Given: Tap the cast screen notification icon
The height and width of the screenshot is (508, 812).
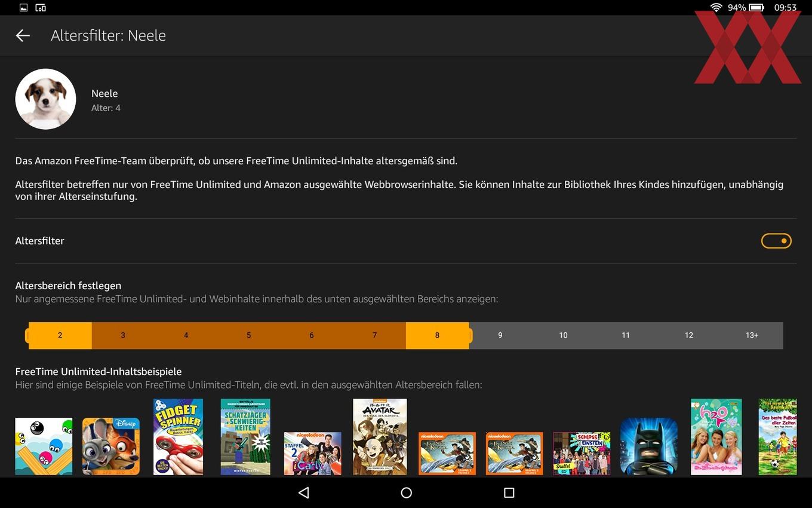Looking at the screenshot, I should (x=41, y=8).
